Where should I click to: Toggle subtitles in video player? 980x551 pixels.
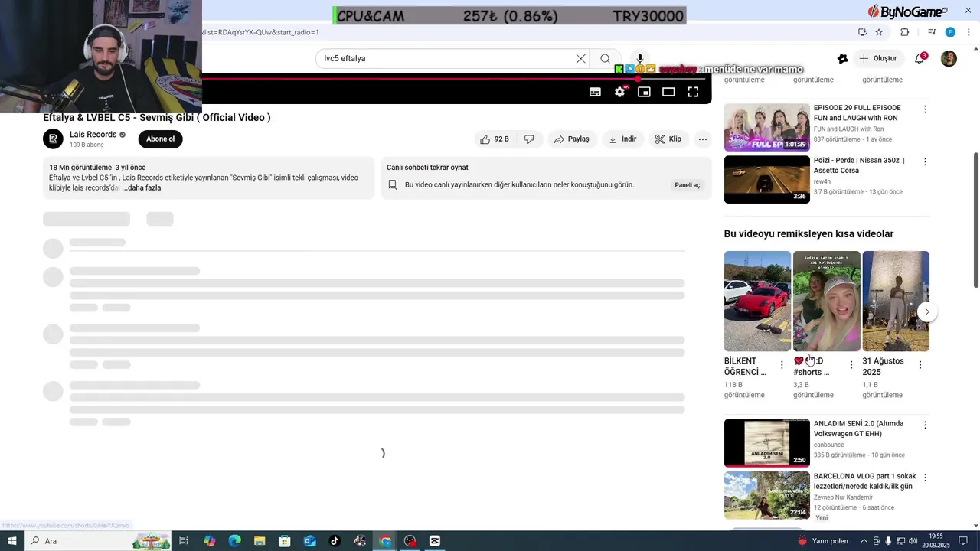[x=595, y=92]
